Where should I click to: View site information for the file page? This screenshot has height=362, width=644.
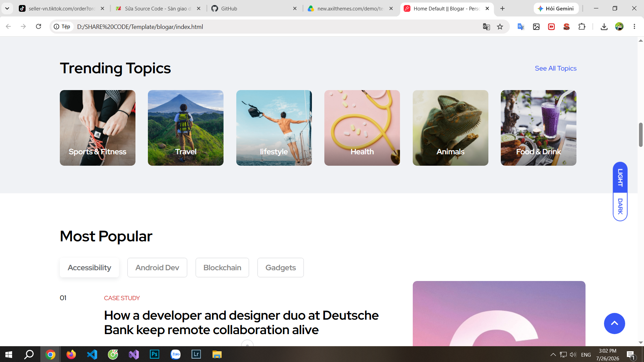coord(63,27)
